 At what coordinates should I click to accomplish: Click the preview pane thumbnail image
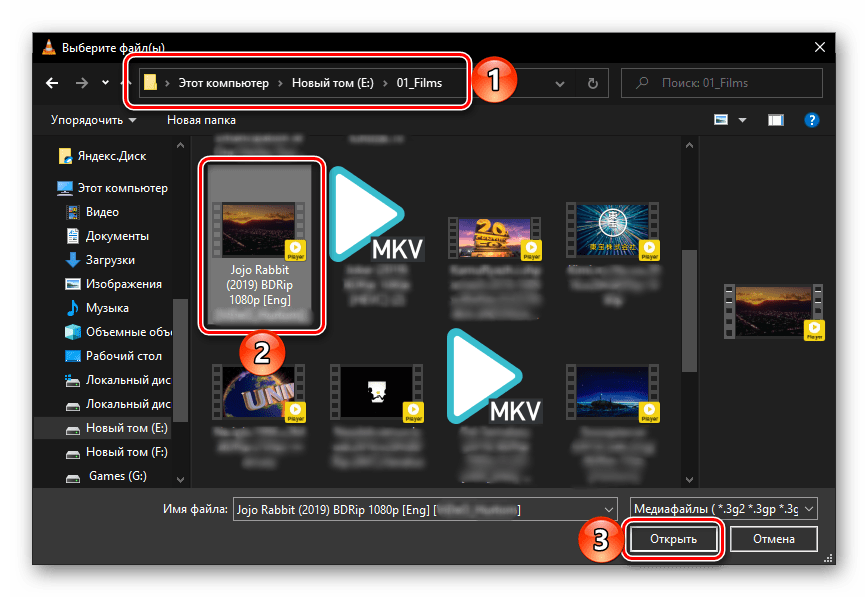pyautogui.click(x=774, y=311)
